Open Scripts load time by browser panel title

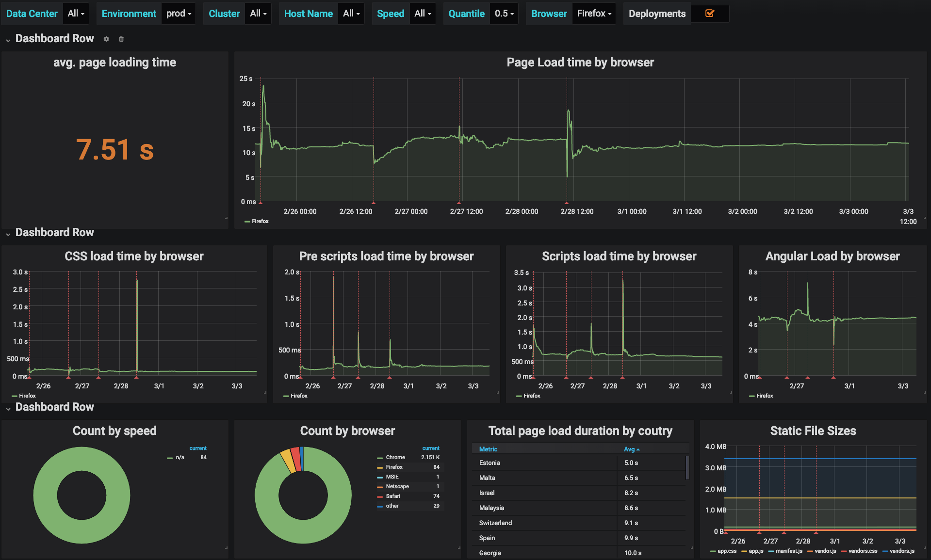(x=619, y=256)
